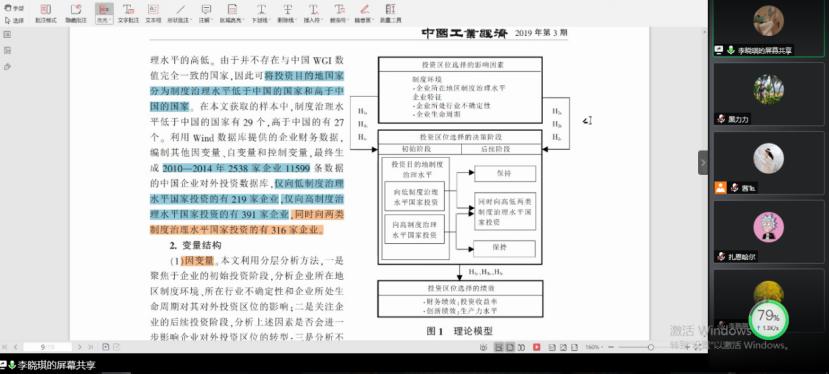Screen dimensions: 829x374
Task: Open the 注解 note dropdown
Action: click(206, 14)
